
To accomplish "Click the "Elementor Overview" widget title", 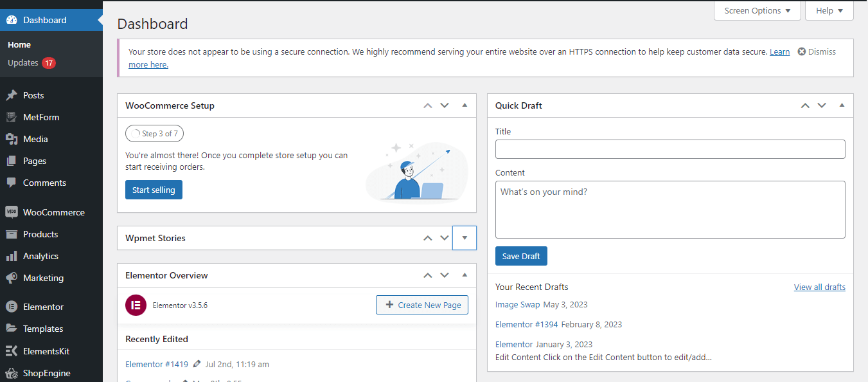I will point(167,275).
